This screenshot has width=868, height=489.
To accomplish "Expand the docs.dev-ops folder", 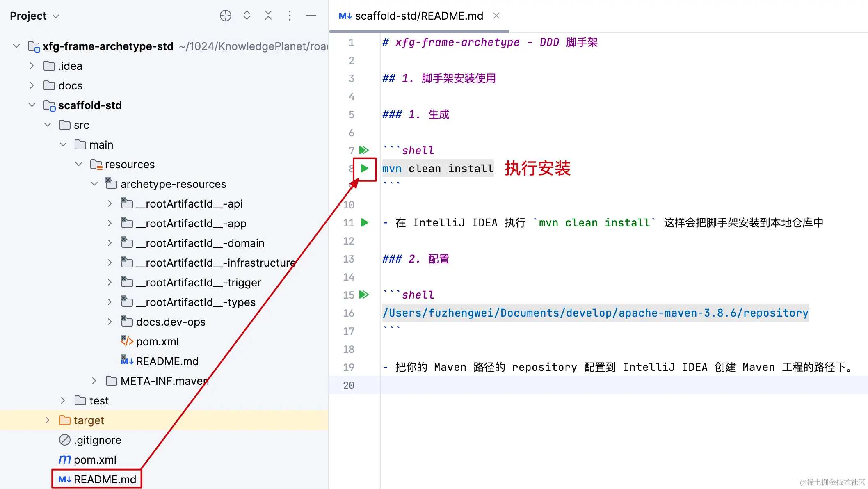I will click(x=110, y=322).
